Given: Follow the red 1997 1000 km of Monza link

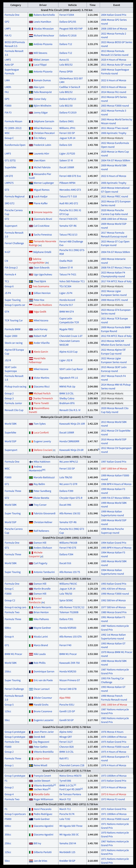Looking at the screenshot, I should tap(114, 468).
